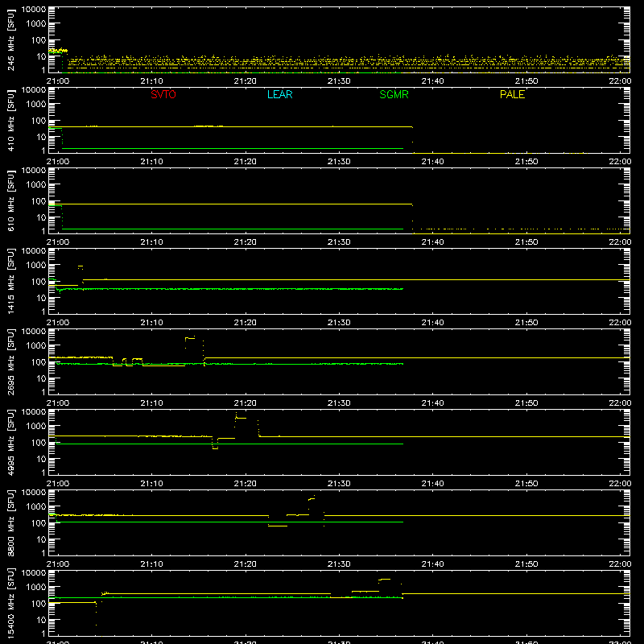The width and height of the screenshot is (644, 644).
Task: Click the yellow burst peak in 15400 MHz plot
Action: pos(385,579)
